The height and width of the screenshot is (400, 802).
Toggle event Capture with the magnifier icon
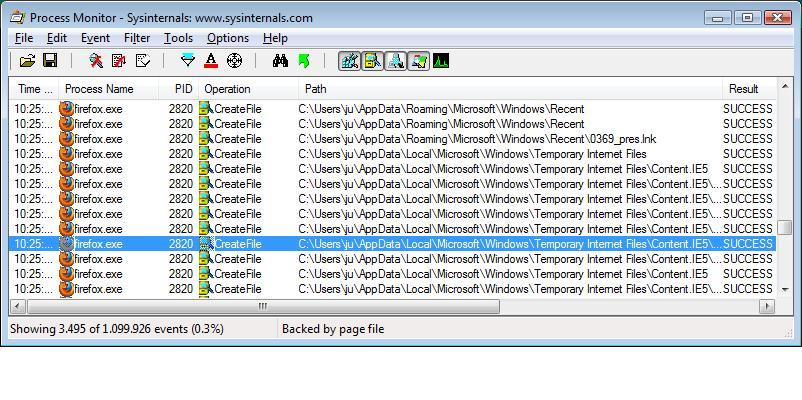click(96, 61)
